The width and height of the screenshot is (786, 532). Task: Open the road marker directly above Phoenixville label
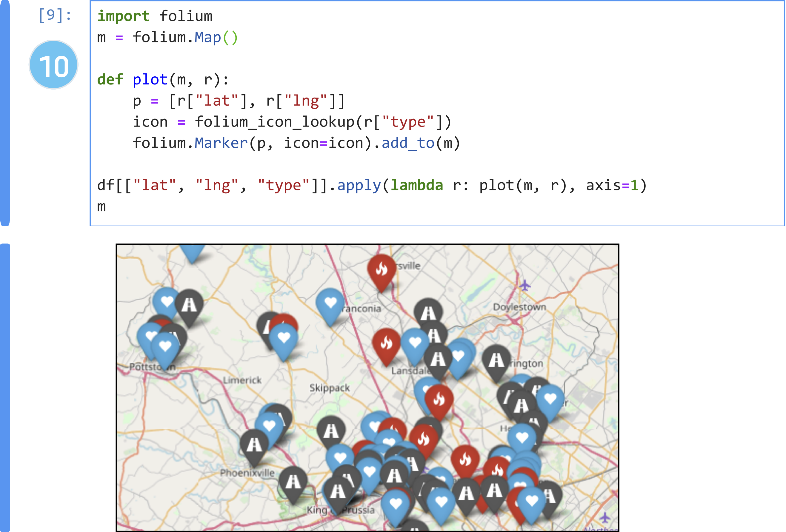click(254, 448)
